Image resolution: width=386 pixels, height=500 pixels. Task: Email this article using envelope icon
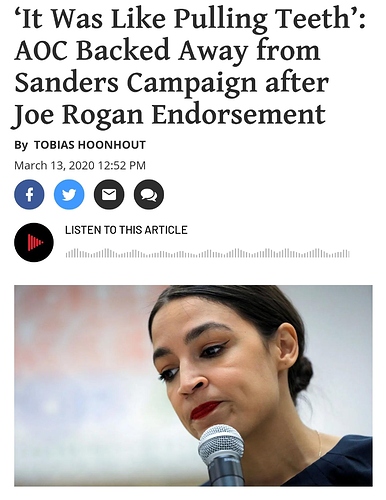(x=109, y=194)
